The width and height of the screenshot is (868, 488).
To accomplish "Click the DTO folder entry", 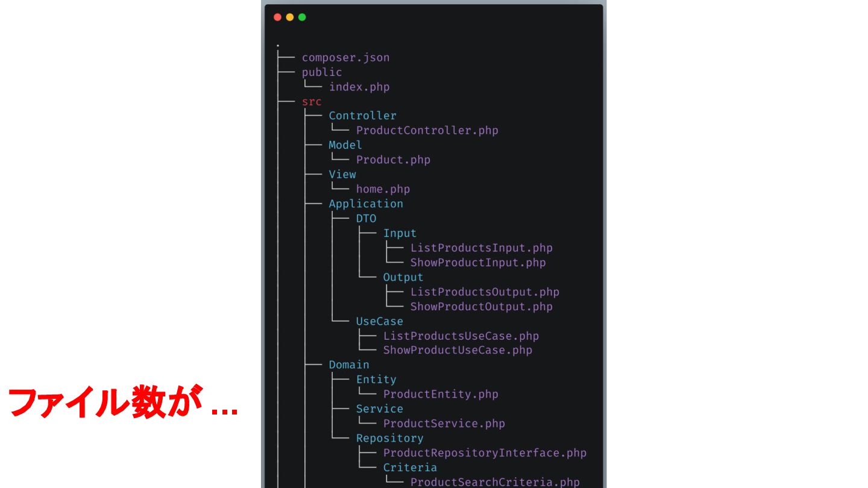I will 366,218.
